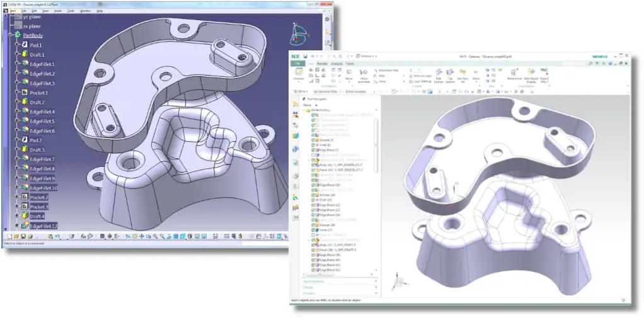
Task: Select the Pad.1 feature icon
Action: click(x=25, y=45)
